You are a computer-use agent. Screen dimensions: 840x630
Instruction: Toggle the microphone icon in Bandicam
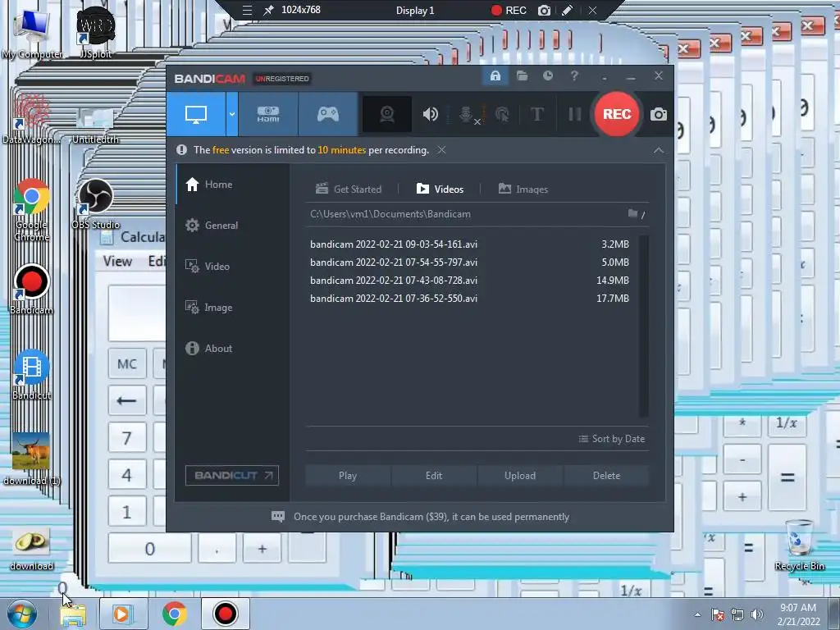[467, 114]
